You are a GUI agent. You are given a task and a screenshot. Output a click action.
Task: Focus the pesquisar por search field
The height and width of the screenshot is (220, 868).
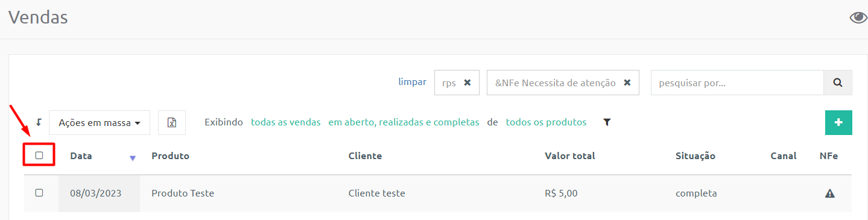[737, 83]
